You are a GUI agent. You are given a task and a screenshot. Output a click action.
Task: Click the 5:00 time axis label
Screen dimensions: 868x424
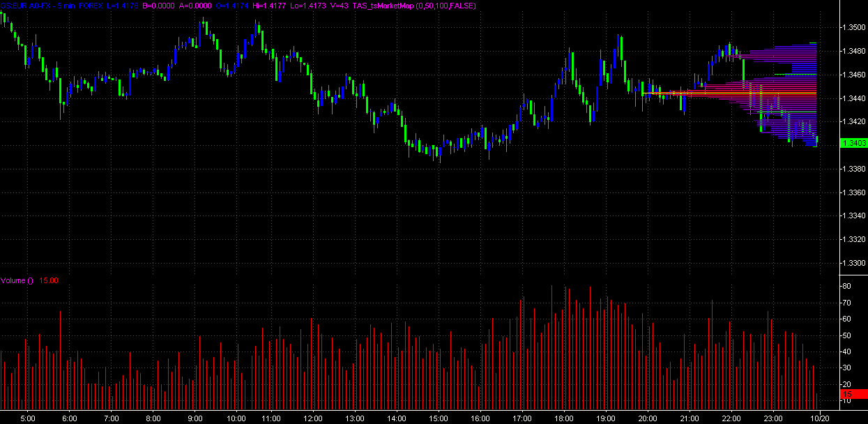click(x=27, y=418)
